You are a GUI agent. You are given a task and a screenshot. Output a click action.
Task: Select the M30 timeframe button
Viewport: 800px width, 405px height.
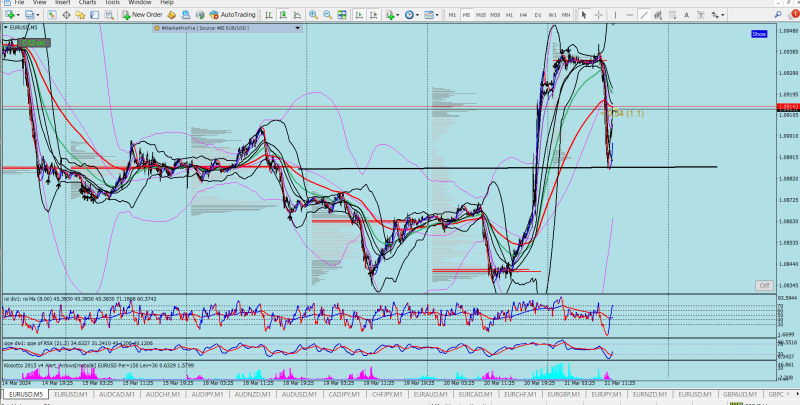click(495, 15)
